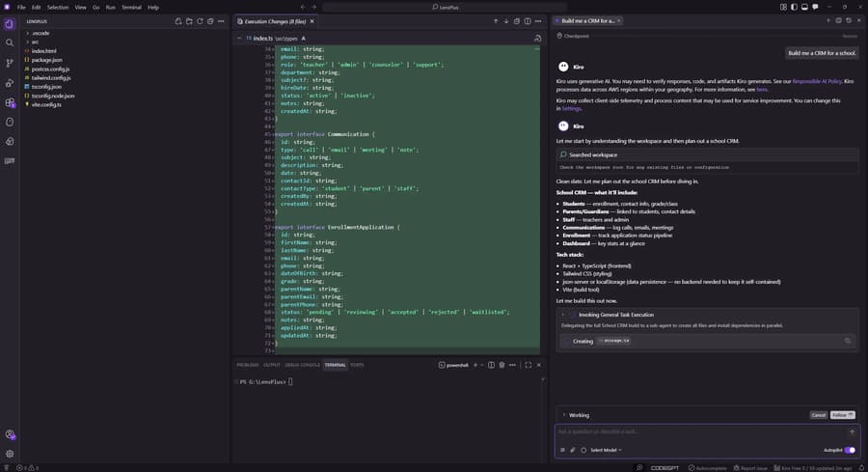Switch to the PROBLEMS panel tab

(x=248, y=365)
